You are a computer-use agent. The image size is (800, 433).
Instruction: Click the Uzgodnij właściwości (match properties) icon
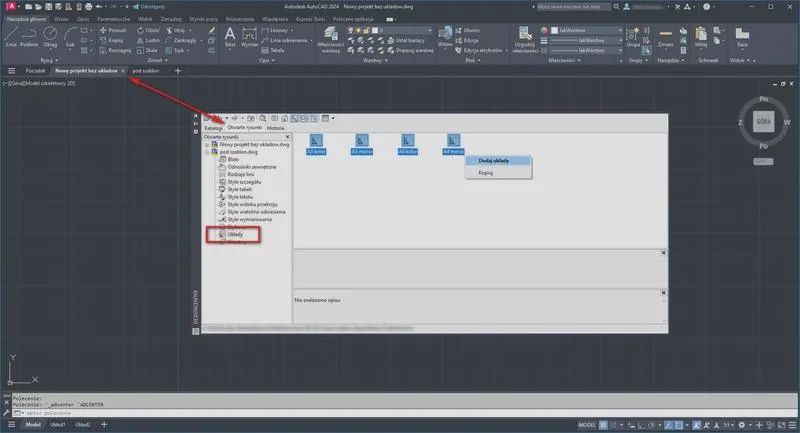(525, 39)
